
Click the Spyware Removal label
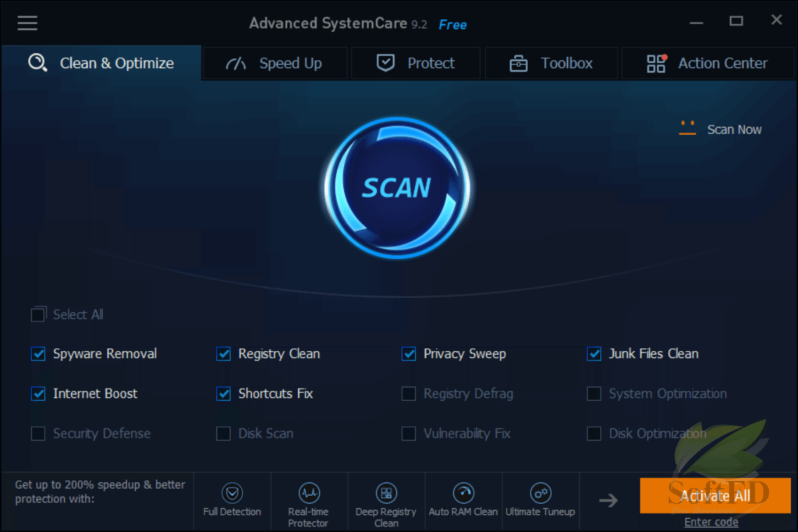click(x=105, y=354)
